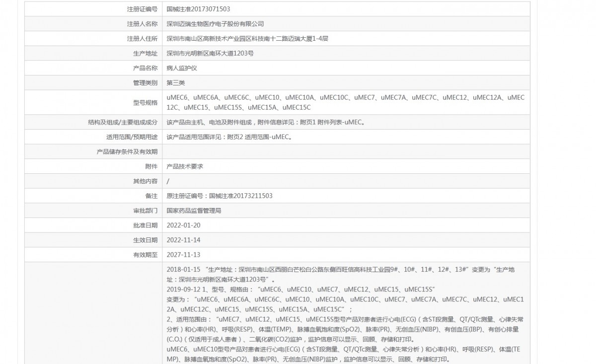Select the 生产地址 row value "深圳市光明新区南环大道1203号"
The width and height of the screenshot is (596, 364).
click(x=210, y=53)
